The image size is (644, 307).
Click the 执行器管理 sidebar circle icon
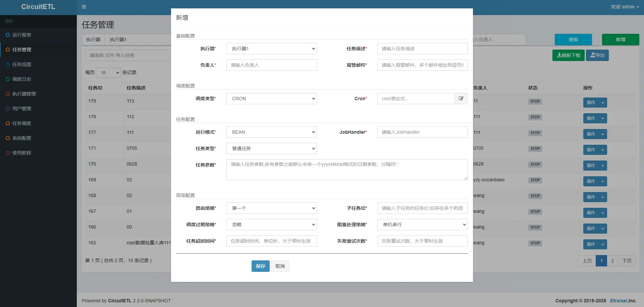(8, 94)
